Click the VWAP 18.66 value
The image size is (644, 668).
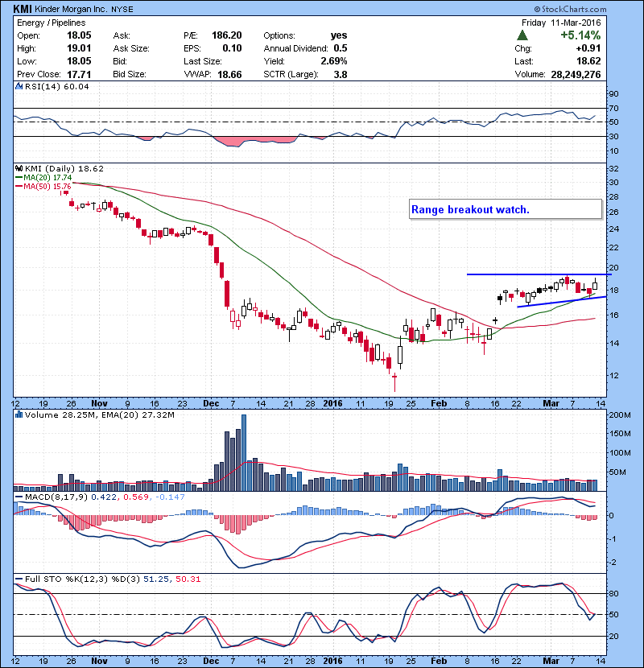click(x=229, y=74)
